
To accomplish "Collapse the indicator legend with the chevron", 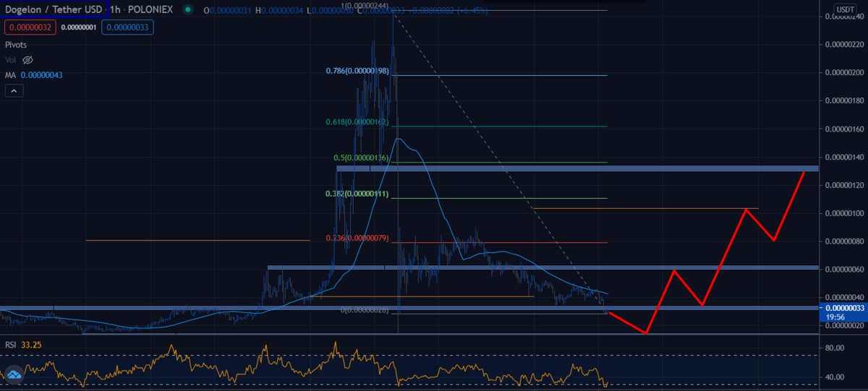I will [14, 91].
